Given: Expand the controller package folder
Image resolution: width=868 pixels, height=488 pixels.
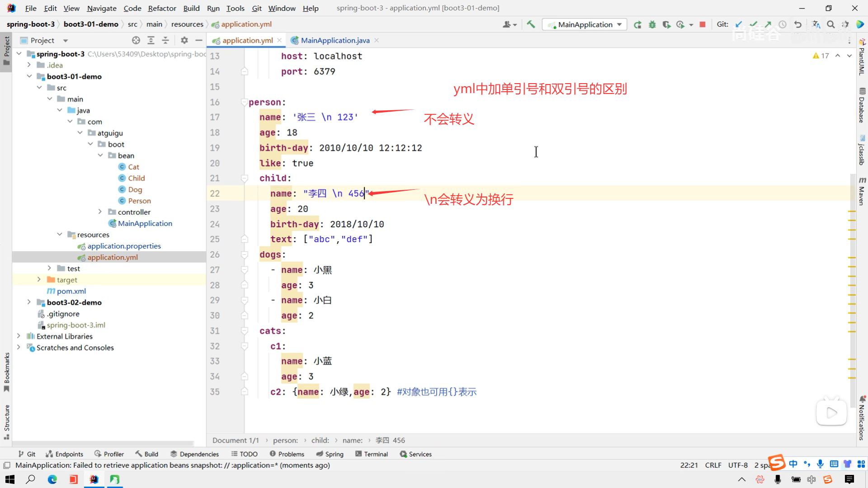Looking at the screenshot, I should [100, 212].
